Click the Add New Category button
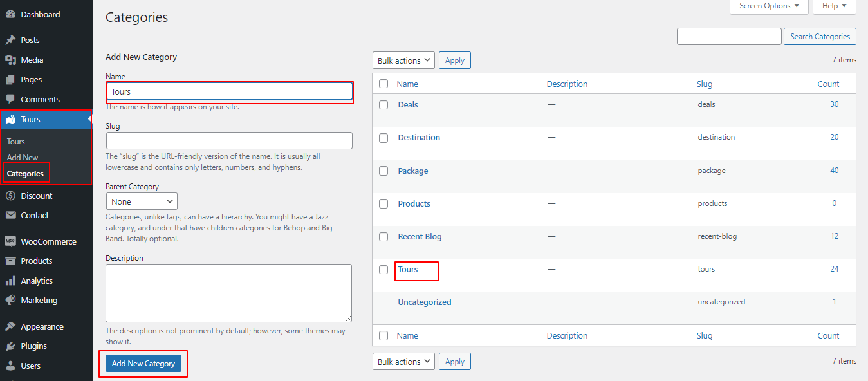The height and width of the screenshot is (381, 868). pyautogui.click(x=143, y=364)
